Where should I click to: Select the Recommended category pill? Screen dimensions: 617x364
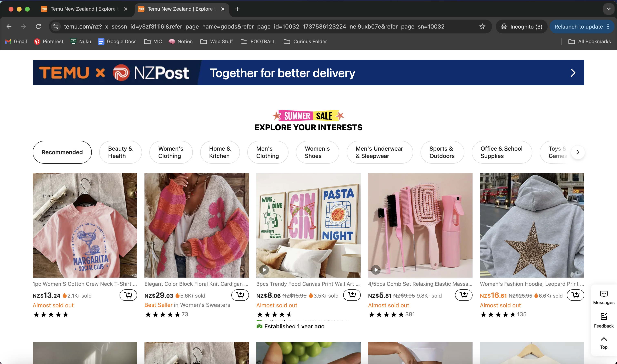[62, 152]
